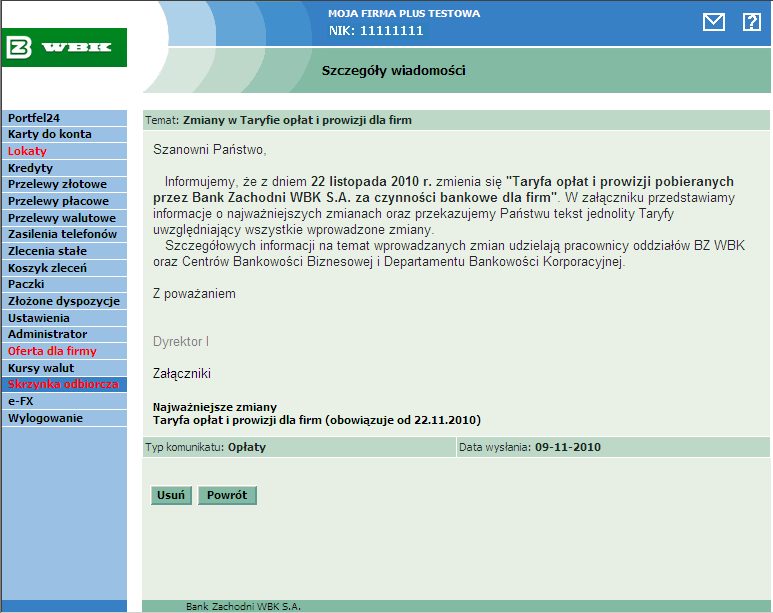The height and width of the screenshot is (613, 773).
Task: Go to Paczki
Action: pyautogui.click(x=64, y=284)
